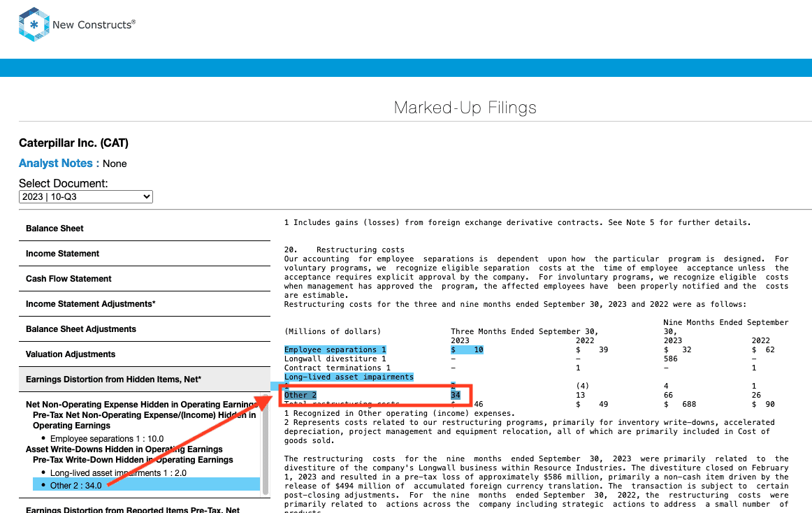Click 'Asset Write-Downs Hidden in Operating Earnings' heading
Image resolution: width=812 pixels, height=513 pixels.
pyautogui.click(x=124, y=449)
